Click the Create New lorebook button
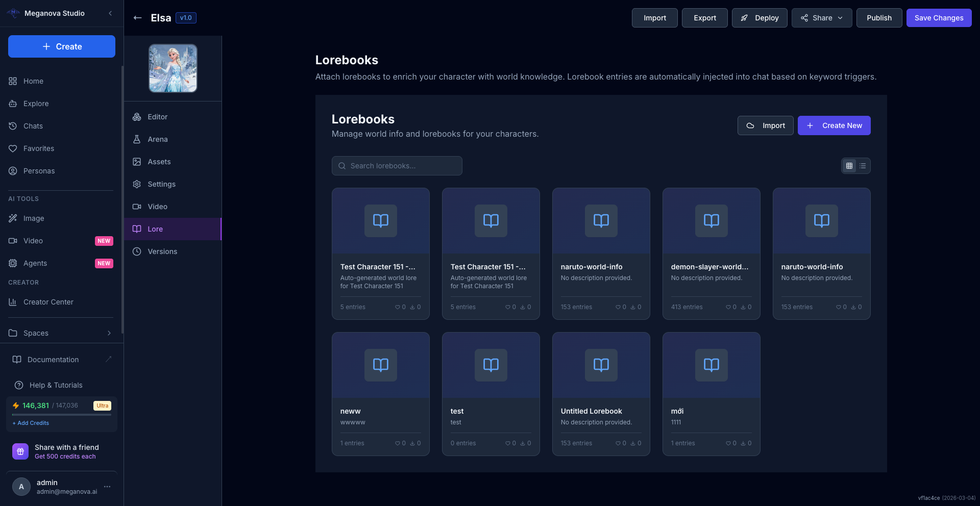The image size is (980, 506). pyautogui.click(x=834, y=125)
